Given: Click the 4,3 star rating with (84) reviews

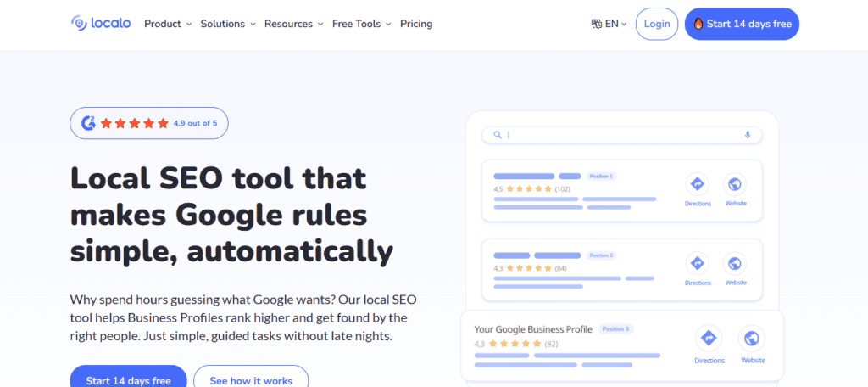Looking at the screenshot, I should pos(530,268).
